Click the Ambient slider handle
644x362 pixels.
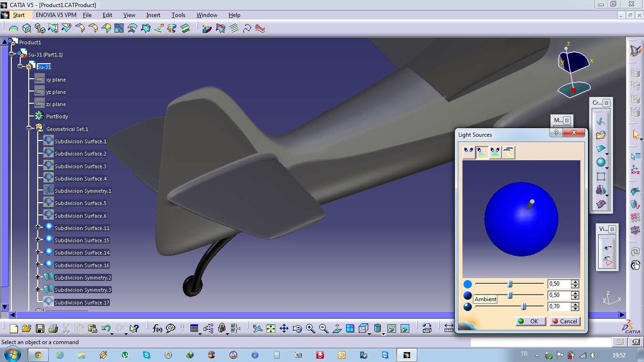tap(510, 295)
